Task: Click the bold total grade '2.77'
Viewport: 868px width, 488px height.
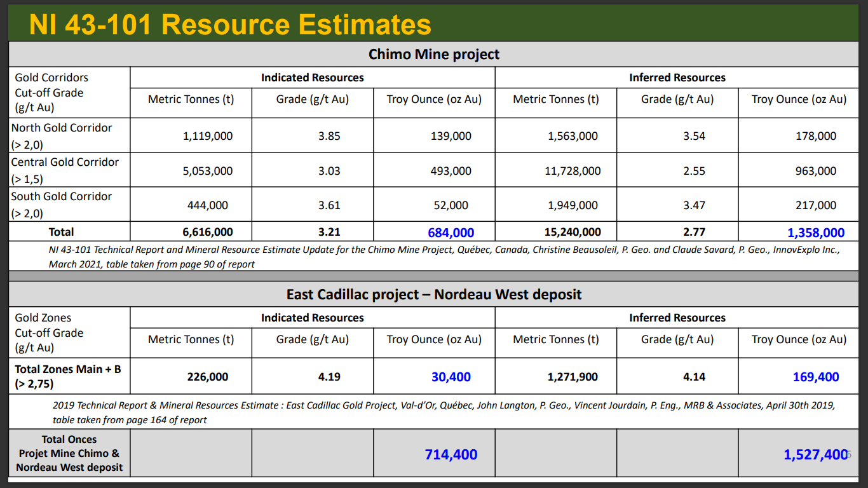Action: (694, 232)
